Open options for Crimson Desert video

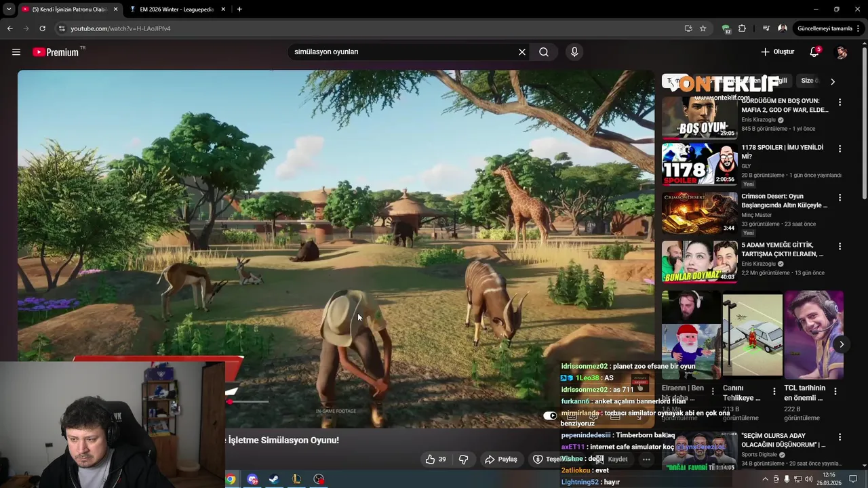pos(840,198)
